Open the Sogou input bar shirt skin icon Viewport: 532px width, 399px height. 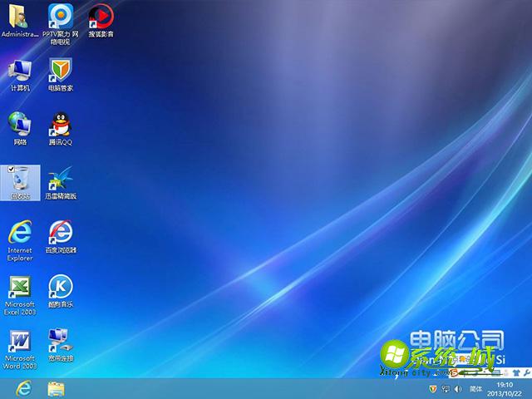pyautogui.click(x=516, y=372)
